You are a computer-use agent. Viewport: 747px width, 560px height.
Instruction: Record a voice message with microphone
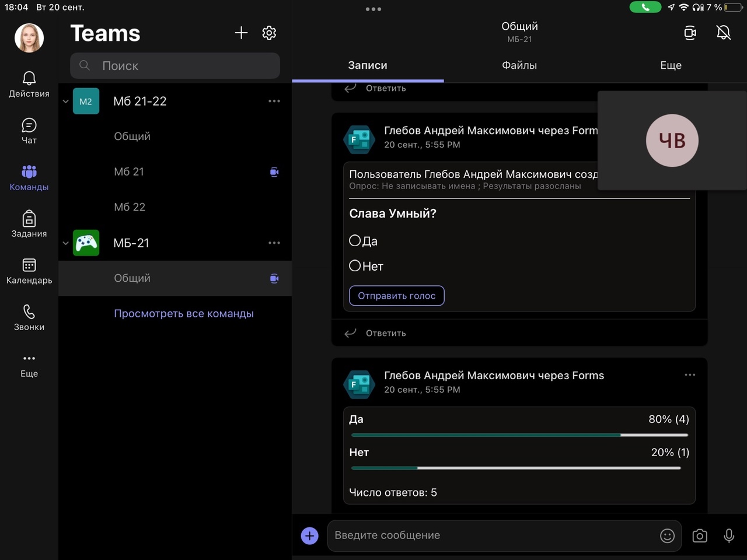pos(729,535)
